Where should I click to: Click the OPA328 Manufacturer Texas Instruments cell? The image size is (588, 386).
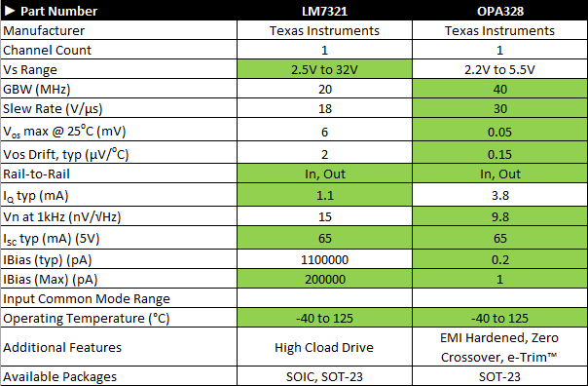click(499, 30)
